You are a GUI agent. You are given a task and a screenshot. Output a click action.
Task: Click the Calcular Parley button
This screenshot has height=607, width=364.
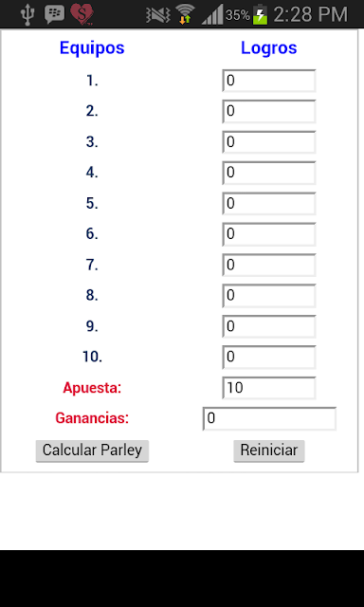92,451
